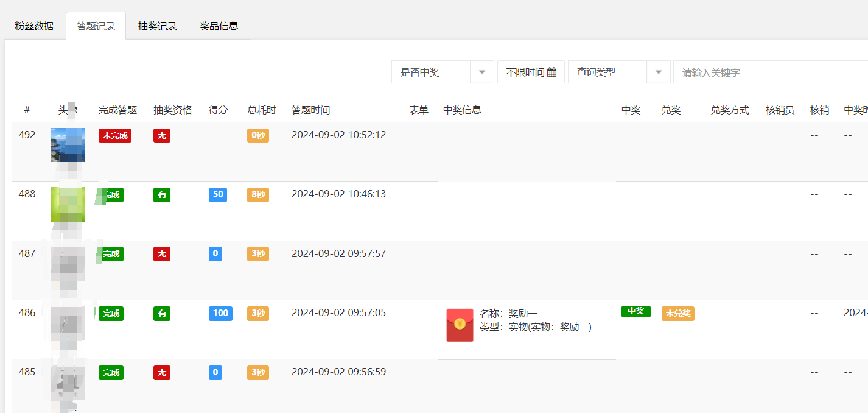
Task: Open the 查询类型 dropdown
Action: tap(619, 72)
